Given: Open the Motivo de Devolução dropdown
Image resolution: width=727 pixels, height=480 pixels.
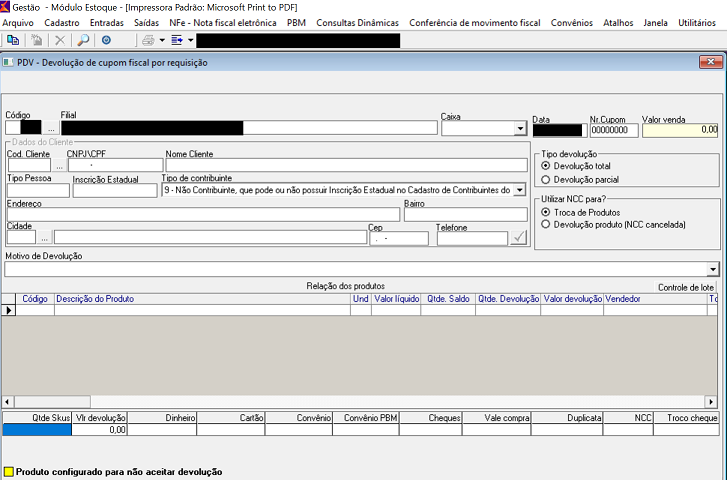Looking at the screenshot, I should (712, 269).
